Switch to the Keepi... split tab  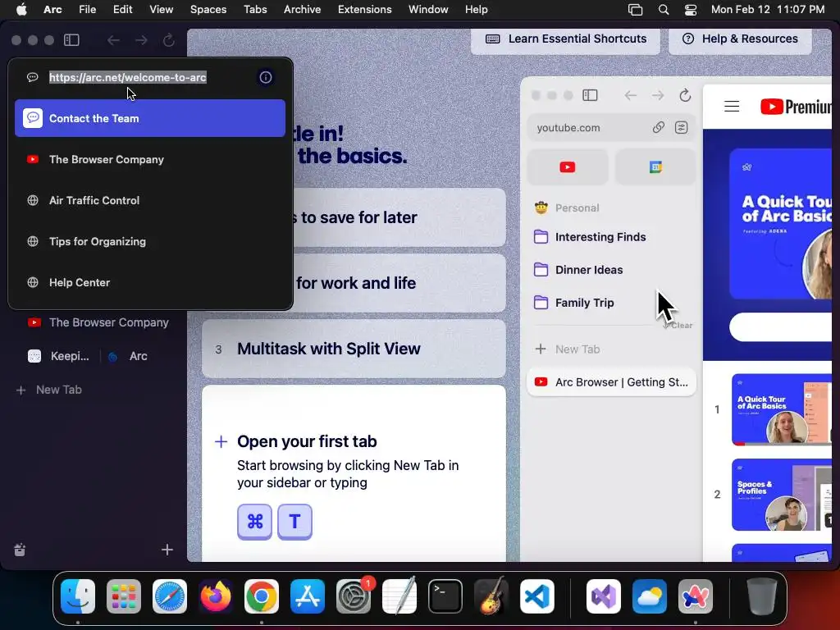pyautogui.click(x=59, y=356)
